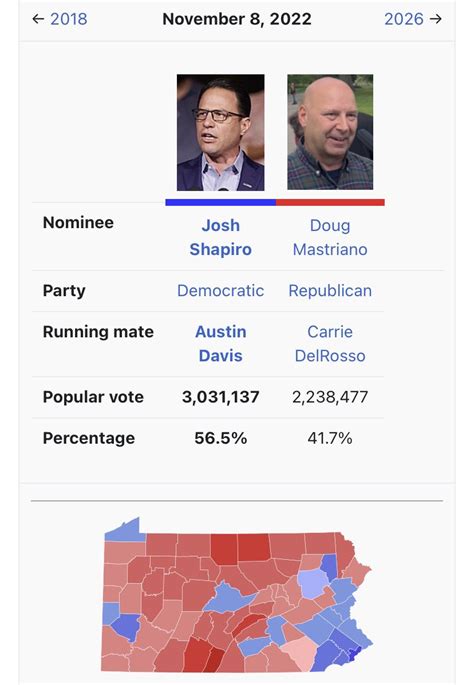Click the dark blue Philadelphia area on map
The height and width of the screenshot is (685, 474).
352,655
